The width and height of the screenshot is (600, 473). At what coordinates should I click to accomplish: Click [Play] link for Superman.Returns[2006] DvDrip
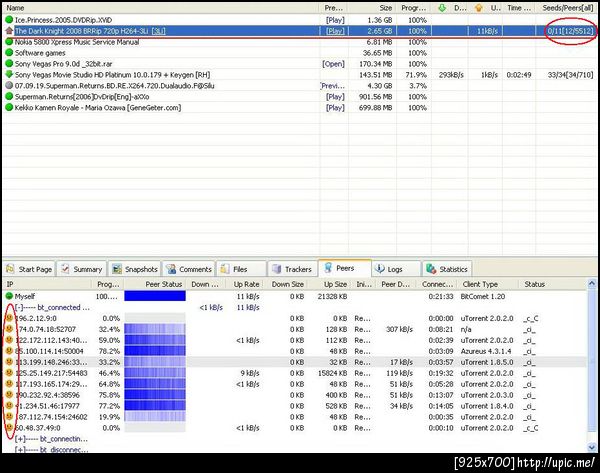click(335, 97)
